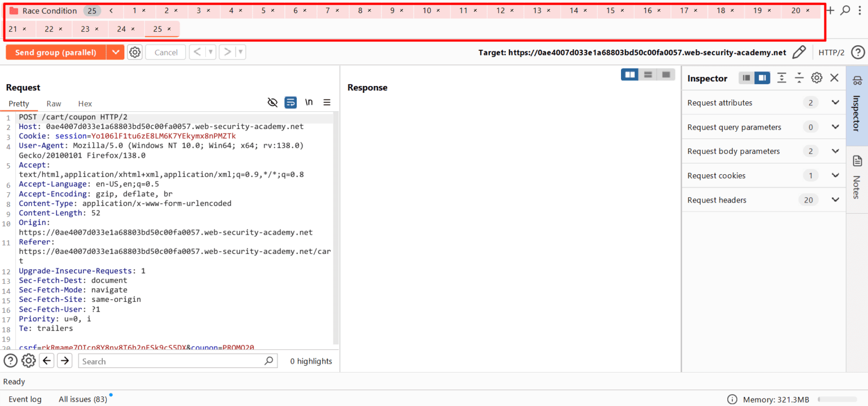The width and height of the screenshot is (868, 406).
Task: Click the memory usage bar
Action: pyautogui.click(x=837, y=399)
